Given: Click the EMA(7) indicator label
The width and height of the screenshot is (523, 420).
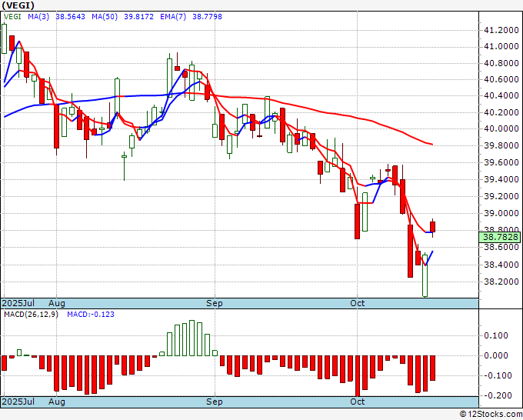Looking at the screenshot, I should tap(173, 17).
